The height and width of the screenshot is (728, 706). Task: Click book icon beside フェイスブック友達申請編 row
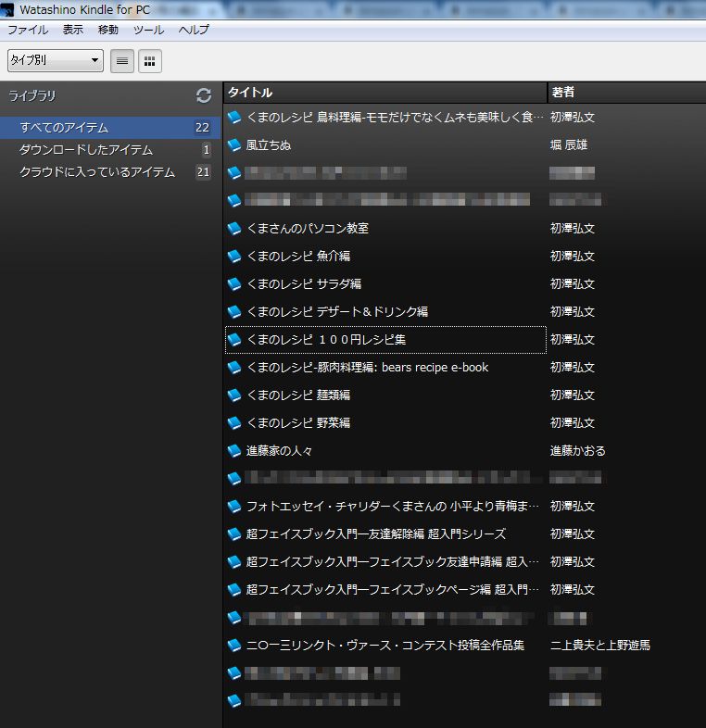[x=234, y=562]
